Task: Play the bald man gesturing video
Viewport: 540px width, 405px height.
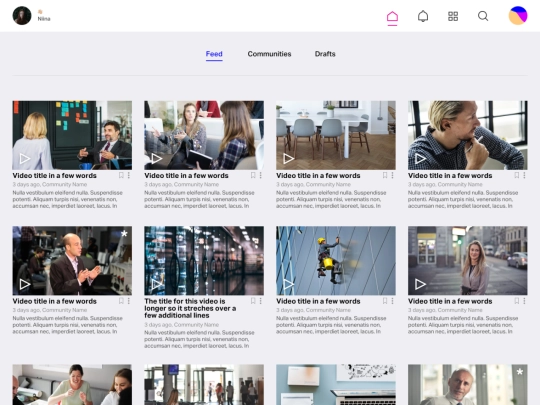Action: [24, 284]
